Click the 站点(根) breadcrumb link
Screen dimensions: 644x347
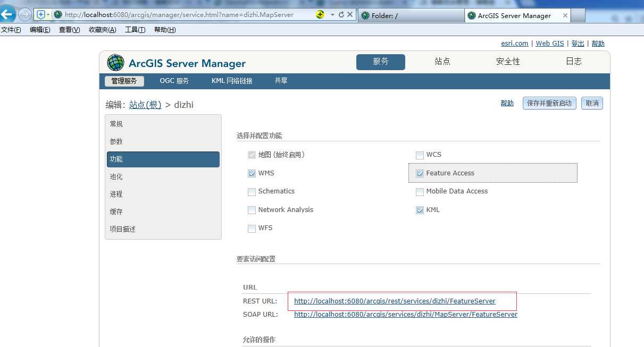[145, 105]
